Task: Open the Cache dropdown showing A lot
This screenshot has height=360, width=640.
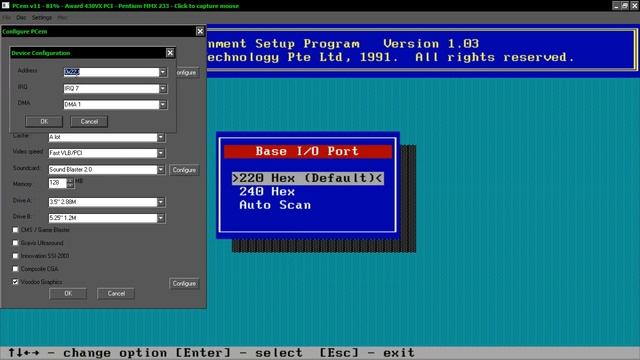Action: tap(161, 137)
